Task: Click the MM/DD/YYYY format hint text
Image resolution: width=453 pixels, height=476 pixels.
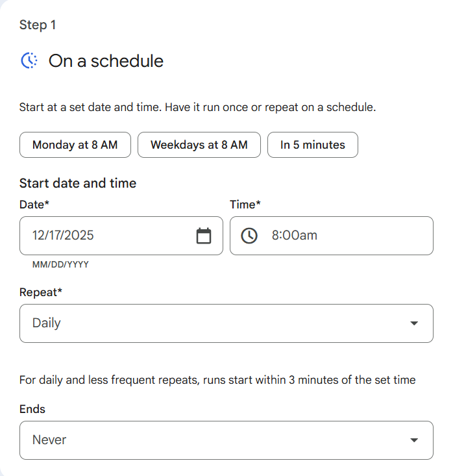Action: (60, 265)
